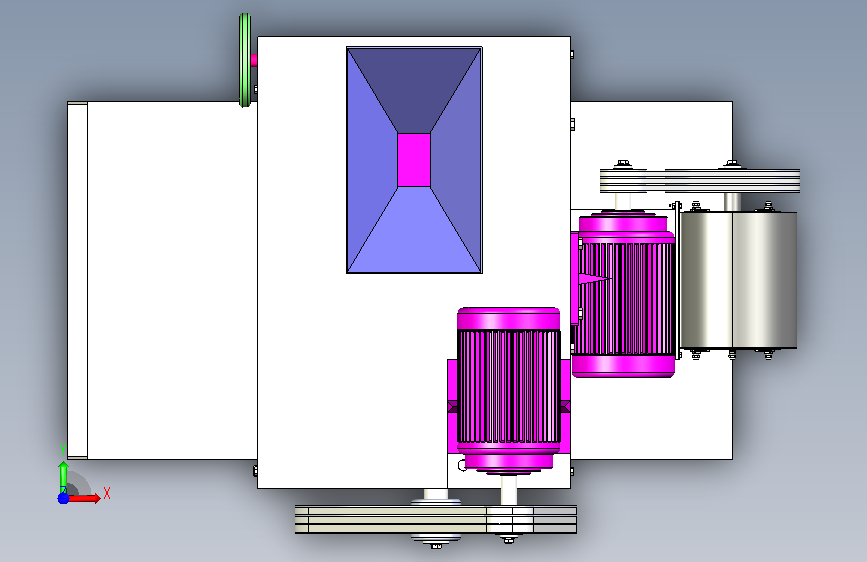
Task: Select the red X axis label
Action: [107, 493]
